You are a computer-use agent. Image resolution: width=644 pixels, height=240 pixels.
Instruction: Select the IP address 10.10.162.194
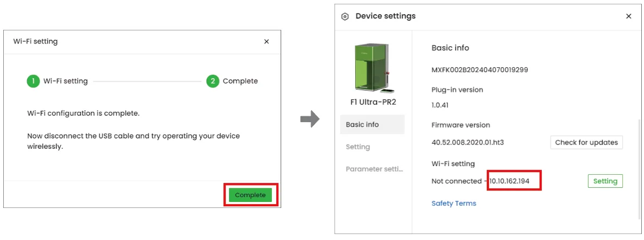509,181
